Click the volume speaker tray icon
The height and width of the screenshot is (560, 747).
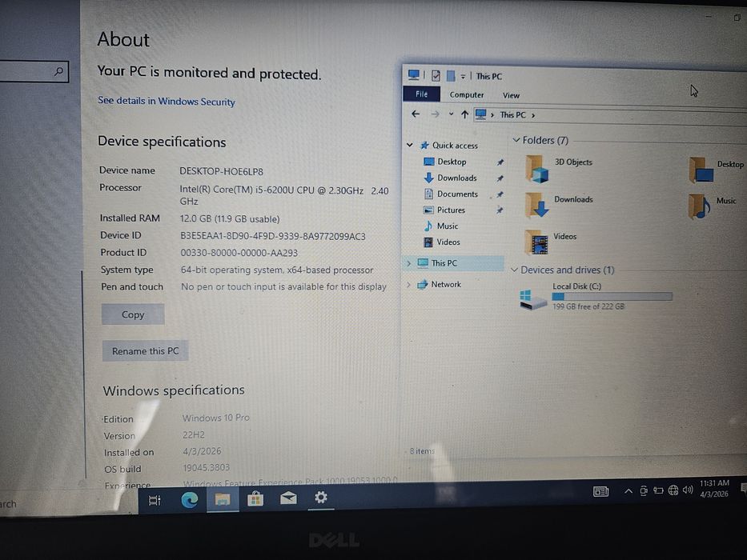pos(688,490)
